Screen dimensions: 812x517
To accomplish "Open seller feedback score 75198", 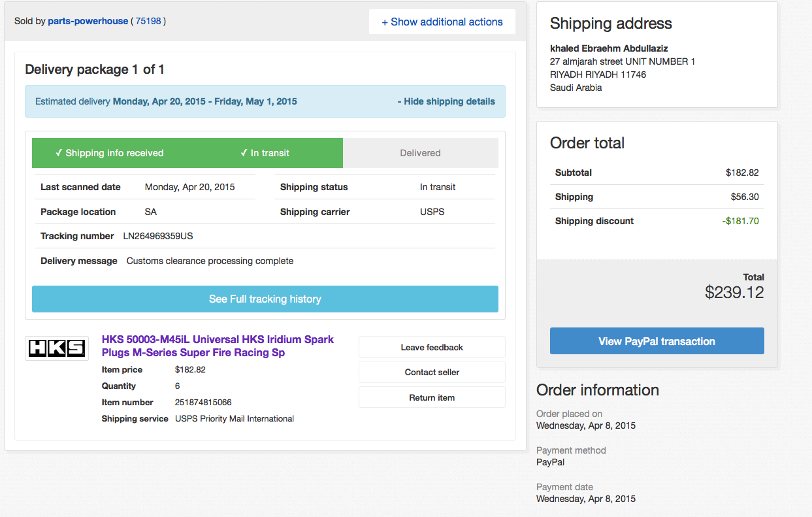I will click(x=148, y=21).
